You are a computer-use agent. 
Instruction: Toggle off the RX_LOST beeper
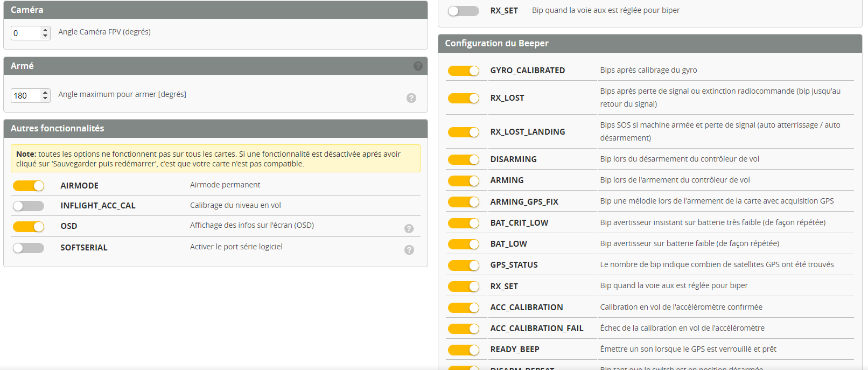tap(463, 98)
